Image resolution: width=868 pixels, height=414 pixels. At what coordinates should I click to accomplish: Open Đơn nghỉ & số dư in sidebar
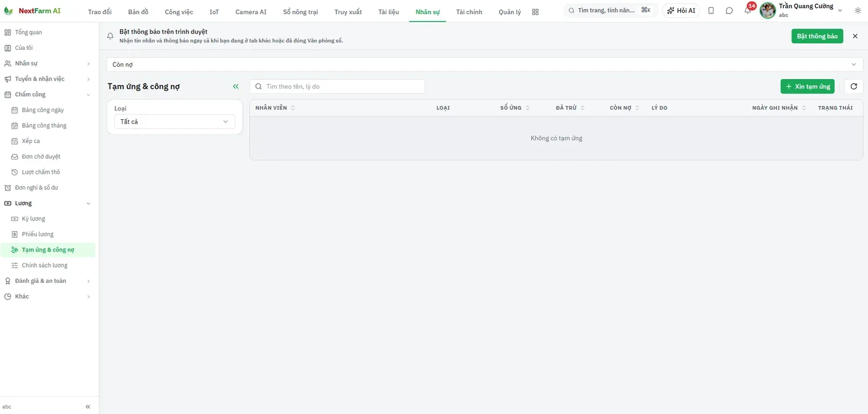tap(48, 188)
